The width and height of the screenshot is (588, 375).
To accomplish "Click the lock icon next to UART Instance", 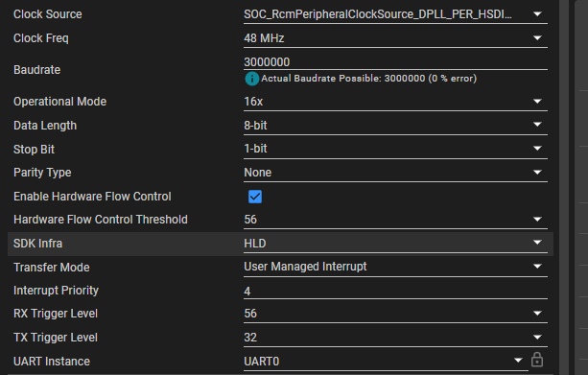I will tap(537, 360).
